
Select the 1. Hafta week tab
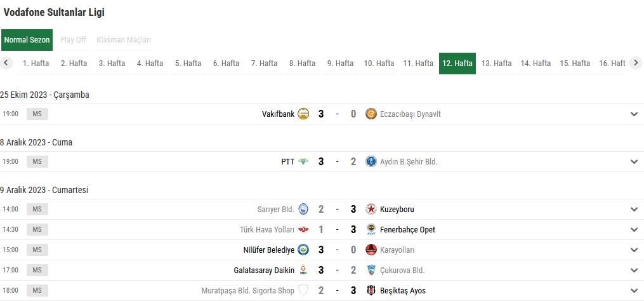point(36,64)
